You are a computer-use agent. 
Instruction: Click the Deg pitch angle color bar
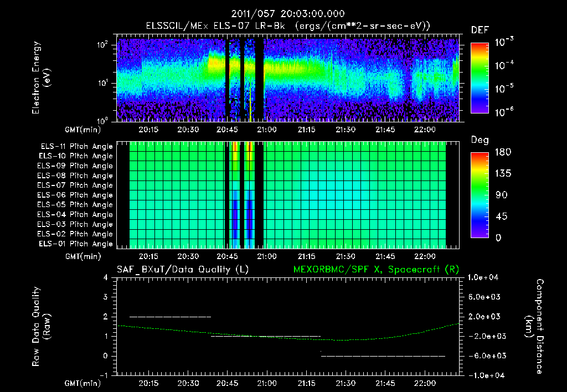[480, 195]
